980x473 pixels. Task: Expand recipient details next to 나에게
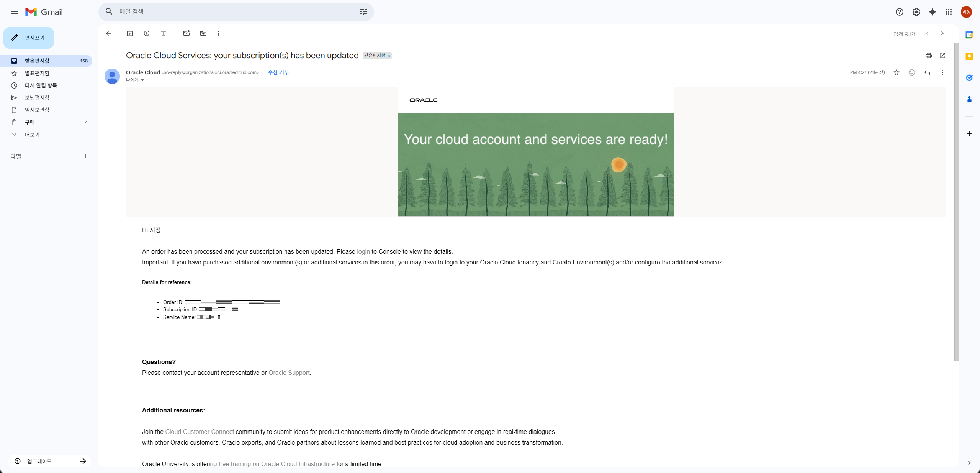[142, 80]
